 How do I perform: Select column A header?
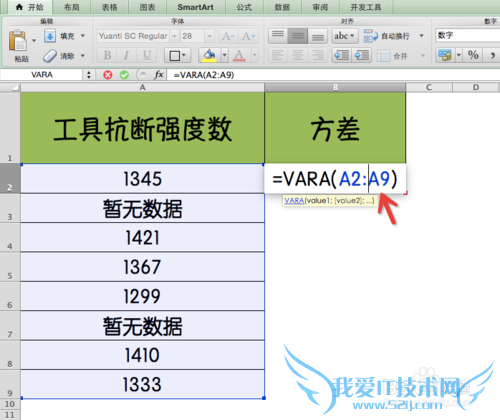(142, 88)
